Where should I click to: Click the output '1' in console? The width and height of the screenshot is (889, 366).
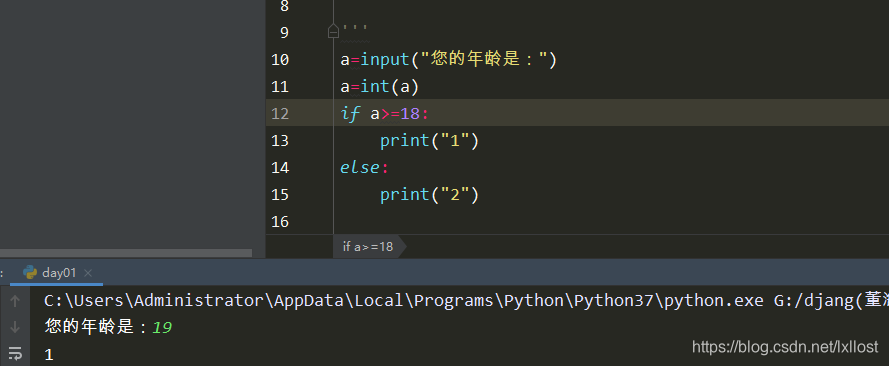pyautogui.click(x=49, y=355)
